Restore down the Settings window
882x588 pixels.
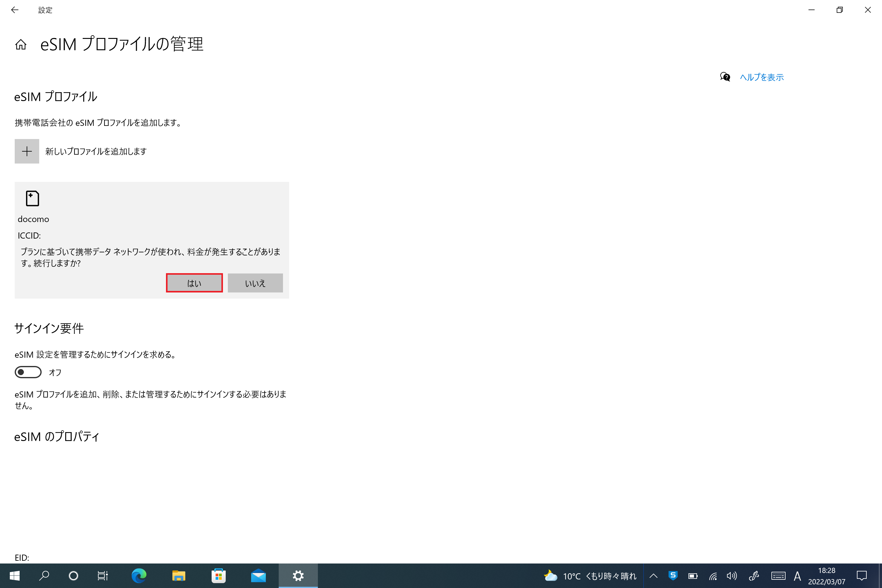pos(840,10)
